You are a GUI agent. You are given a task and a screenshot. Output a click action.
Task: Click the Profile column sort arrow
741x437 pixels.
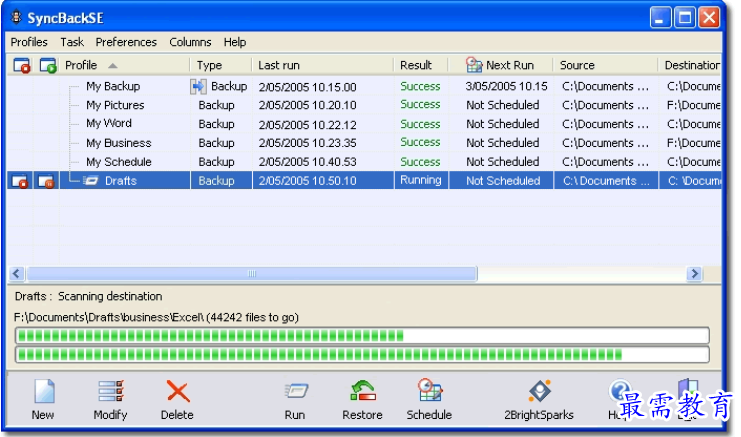(112, 66)
